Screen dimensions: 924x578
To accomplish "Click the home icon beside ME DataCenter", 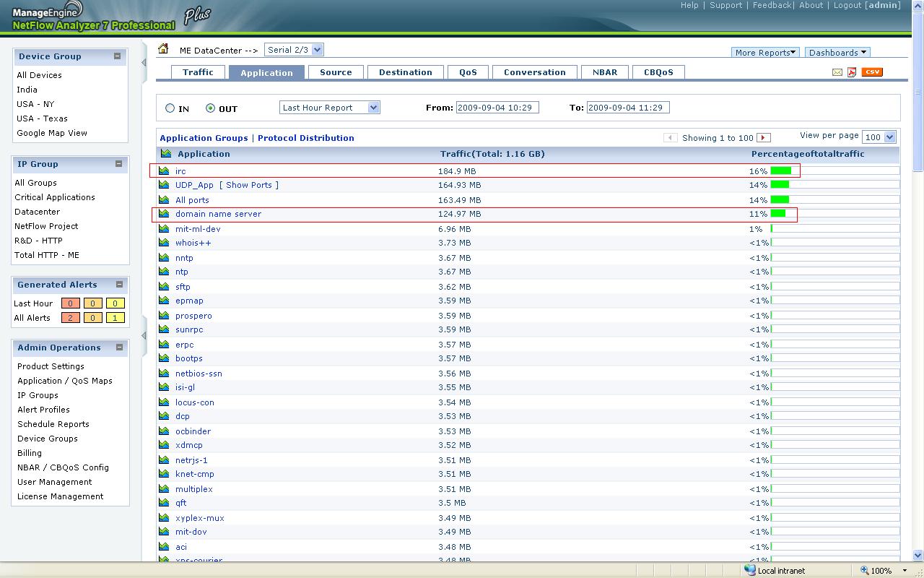I will (x=164, y=49).
